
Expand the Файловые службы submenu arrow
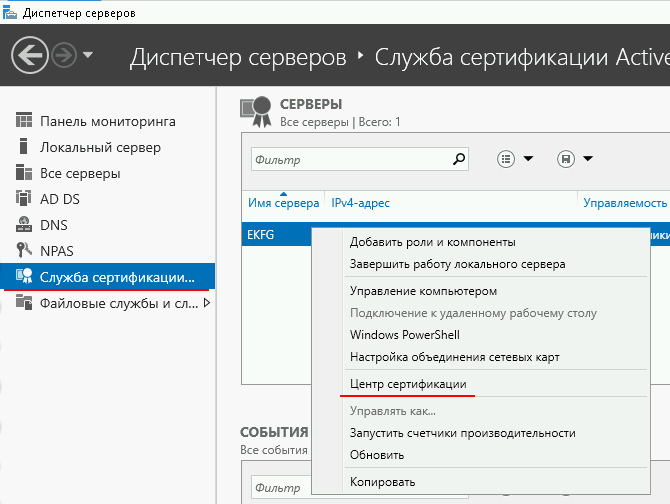pyautogui.click(x=207, y=302)
